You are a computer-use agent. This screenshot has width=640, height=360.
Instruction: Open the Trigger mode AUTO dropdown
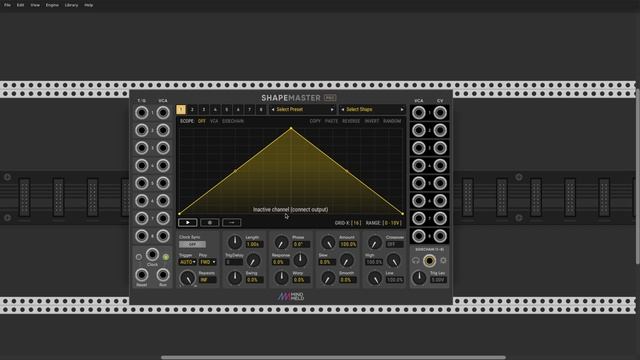click(x=188, y=262)
